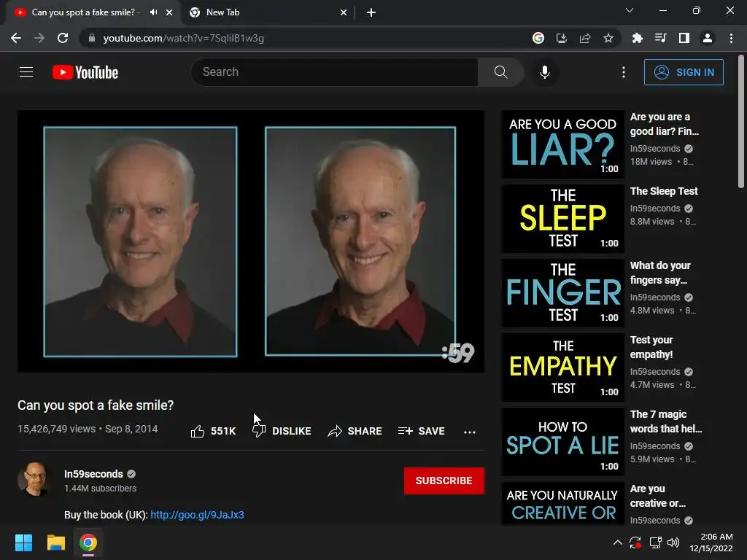Open the In59seconds channel name link
Image resolution: width=747 pixels, height=560 pixels.
pyautogui.click(x=93, y=474)
